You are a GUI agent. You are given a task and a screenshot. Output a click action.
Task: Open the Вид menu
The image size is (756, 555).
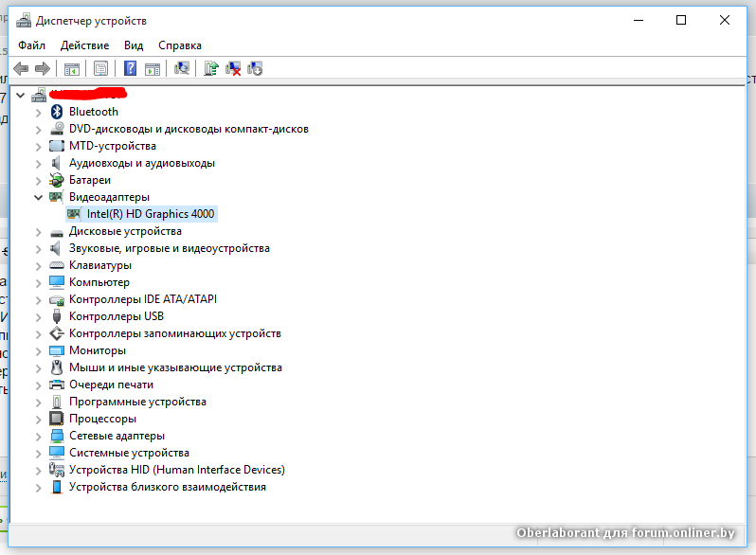pos(134,45)
